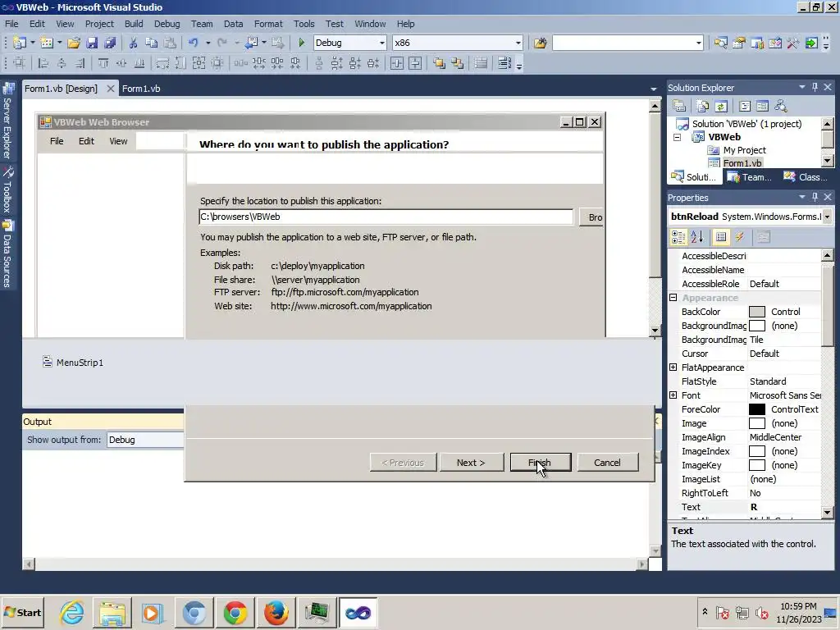Open the Toolbox side tab
Screen dimensions: 840x630
[x=7, y=189]
